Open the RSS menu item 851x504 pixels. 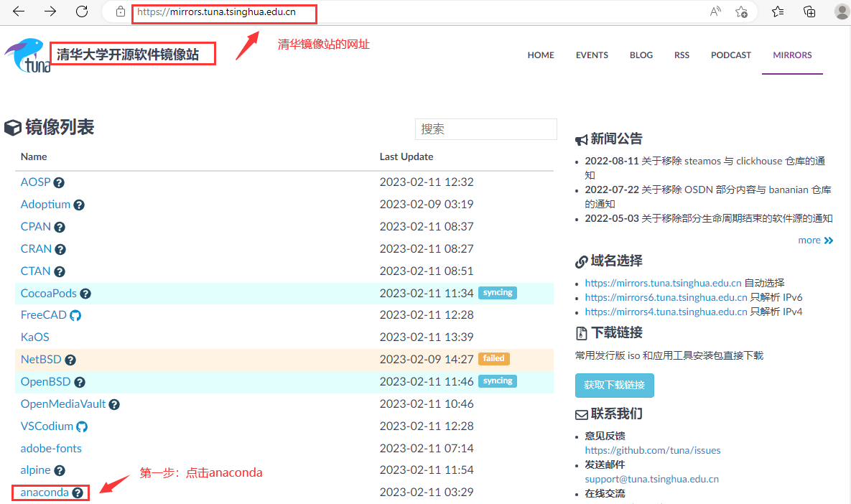click(682, 55)
